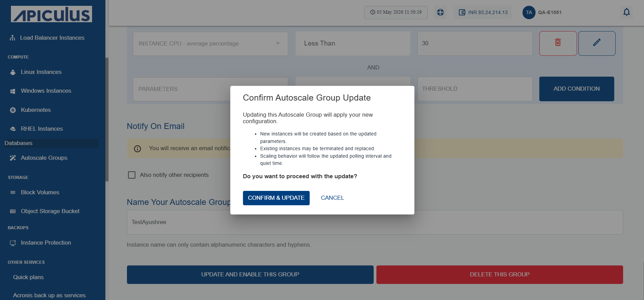
Task: Click the clock icon beside the date
Action: (373, 12)
